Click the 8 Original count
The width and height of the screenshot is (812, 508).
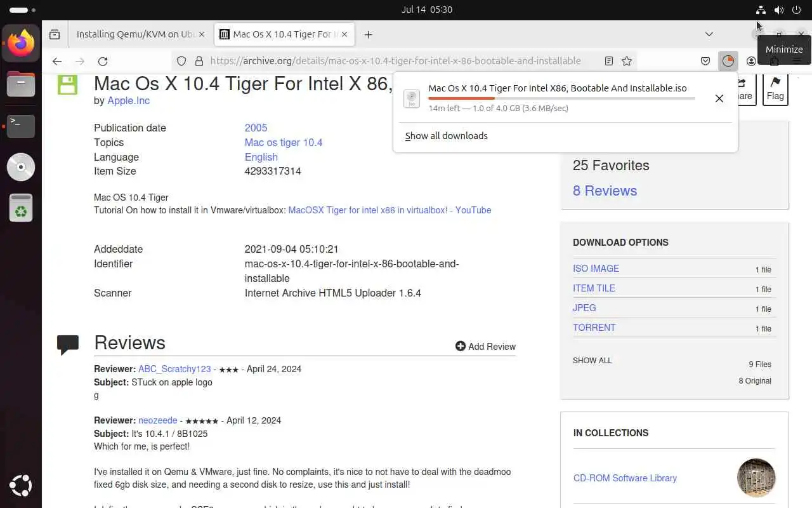pos(755,381)
